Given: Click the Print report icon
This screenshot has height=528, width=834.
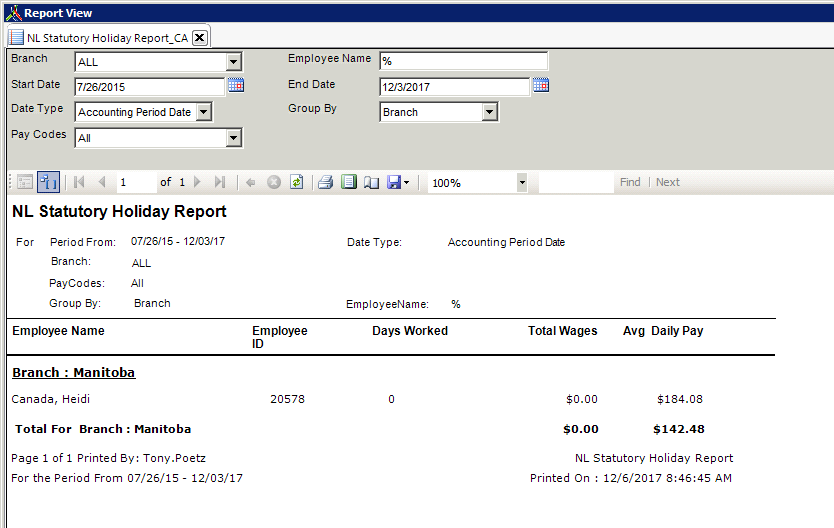Looking at the screenshot, I should point(326,182).
